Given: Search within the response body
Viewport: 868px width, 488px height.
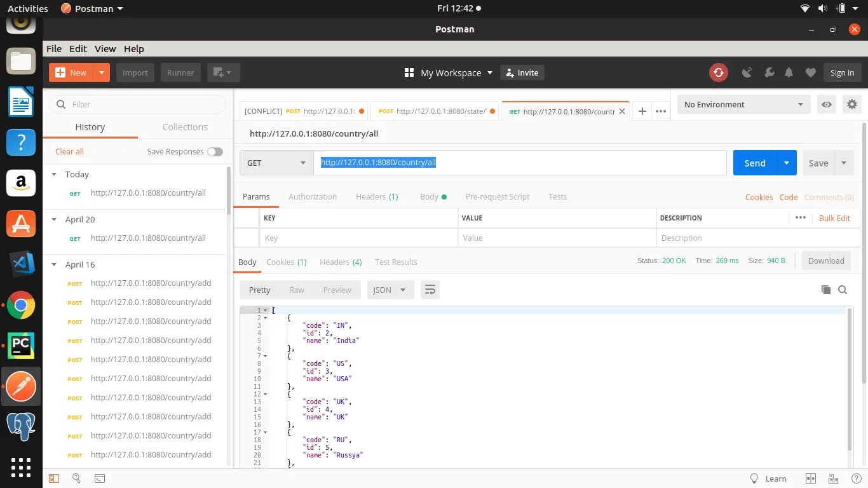Looking at the screenshot, I should tap(843, 290).
